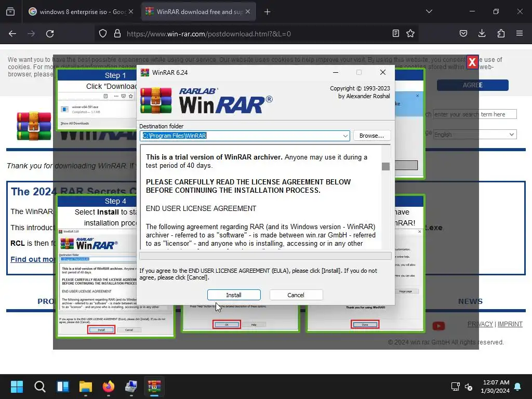Close the WinRAR download tab
Viewport: 532px width, 399px height.
coord(248,12)
